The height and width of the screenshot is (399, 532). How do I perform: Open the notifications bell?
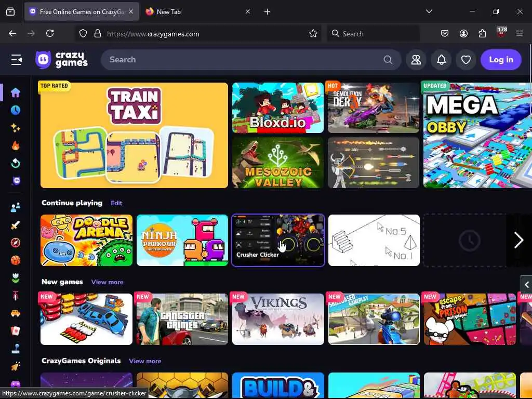click(x=441, y=60)
